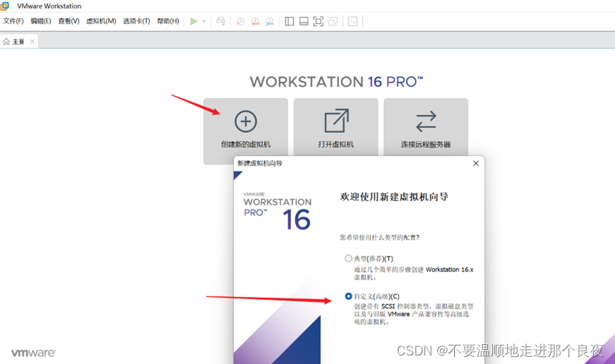Image resolution: width=615 pixels, height=364 pixels.
Task: Click the send Ctrl+Alt+Del toolbar icon
Action: tap(221, 21)
